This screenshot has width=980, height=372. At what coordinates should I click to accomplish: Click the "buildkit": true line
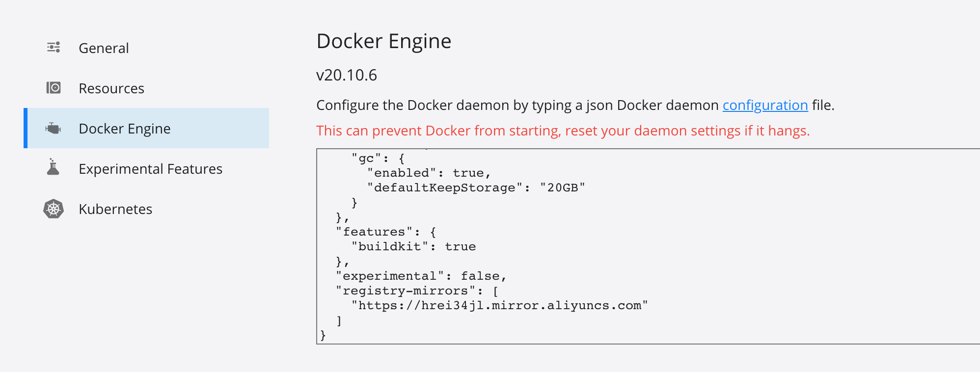[x=413, y=247]
